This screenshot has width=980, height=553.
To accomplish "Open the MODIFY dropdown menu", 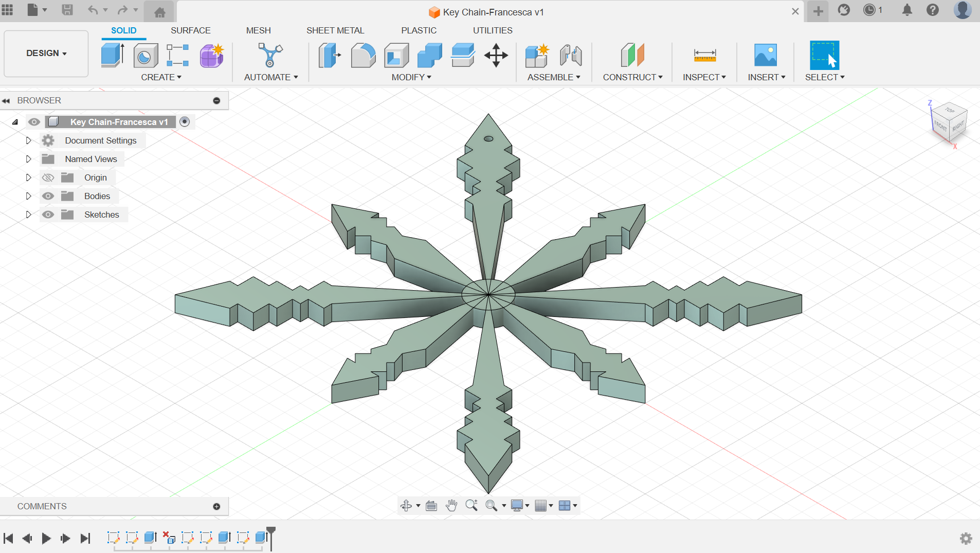I will (411, 77).
